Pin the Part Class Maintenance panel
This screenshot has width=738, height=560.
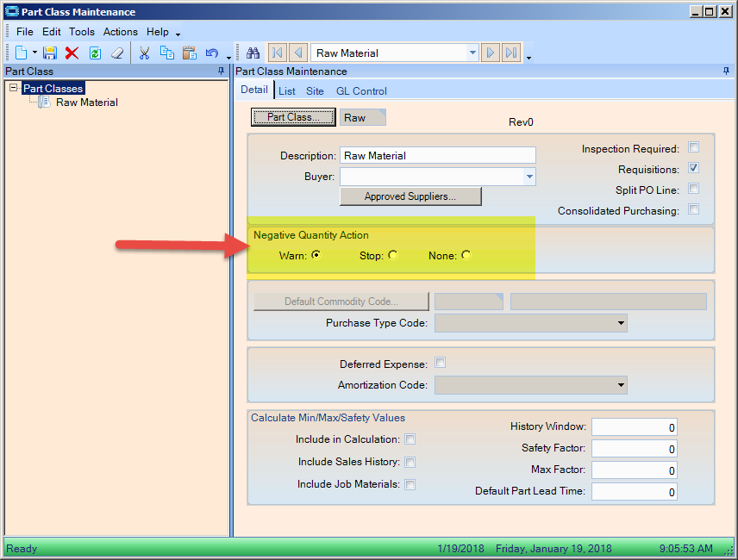click(x=726, y=71)
